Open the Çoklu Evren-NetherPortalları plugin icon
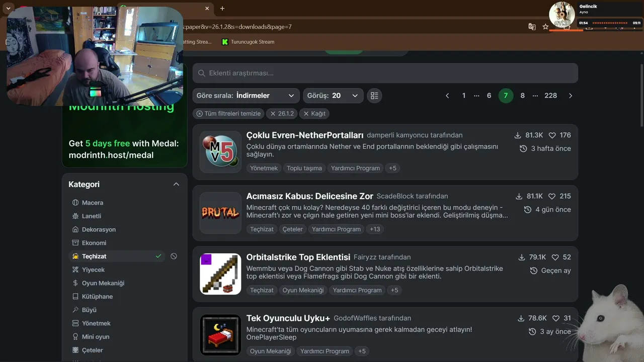Viewport: 644px width, 362px height. tap(220, 152)
